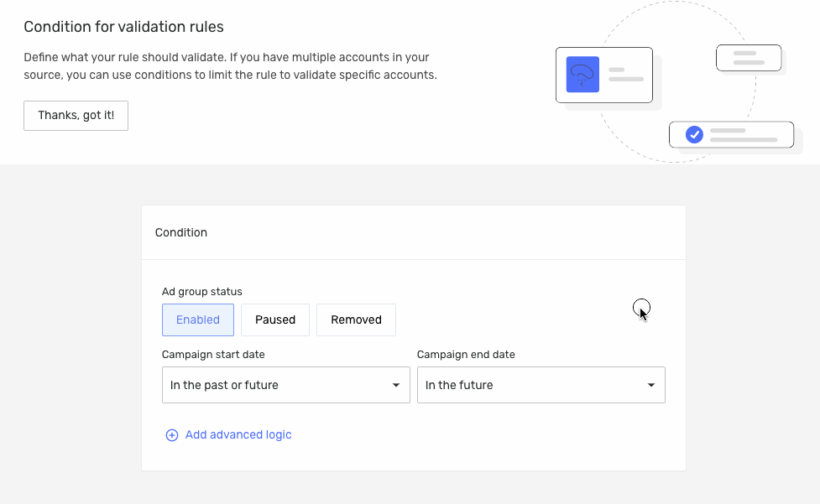Open the Campaign end date dropdown
This screenshot has height=504, width=820.
click(x=541, y=384)
